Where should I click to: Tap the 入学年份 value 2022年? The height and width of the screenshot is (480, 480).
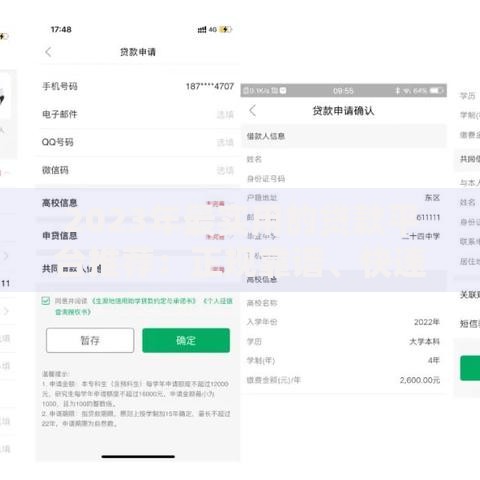point(427,322)
